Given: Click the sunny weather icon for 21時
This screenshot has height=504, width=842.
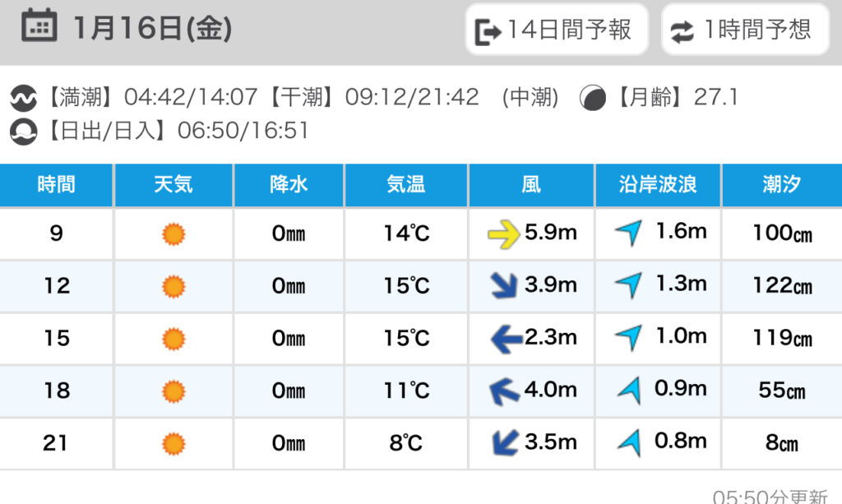Looking at the screenshot, I should [173, 444].
